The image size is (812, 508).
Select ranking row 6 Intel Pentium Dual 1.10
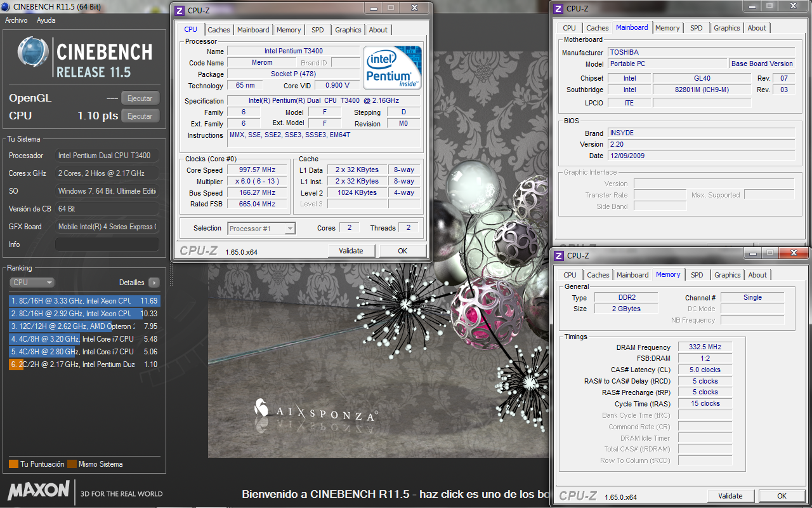point(84,364)
